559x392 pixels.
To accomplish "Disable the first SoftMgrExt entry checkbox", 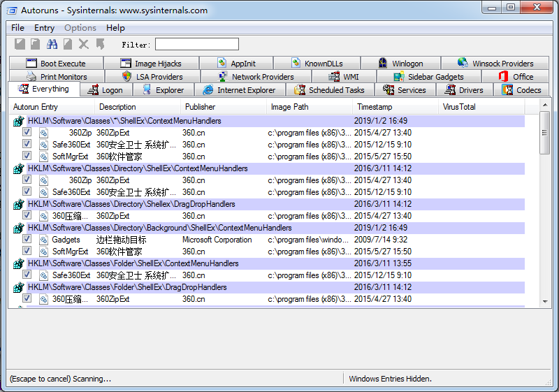I will pyautogui.click(x=27, y=157).
